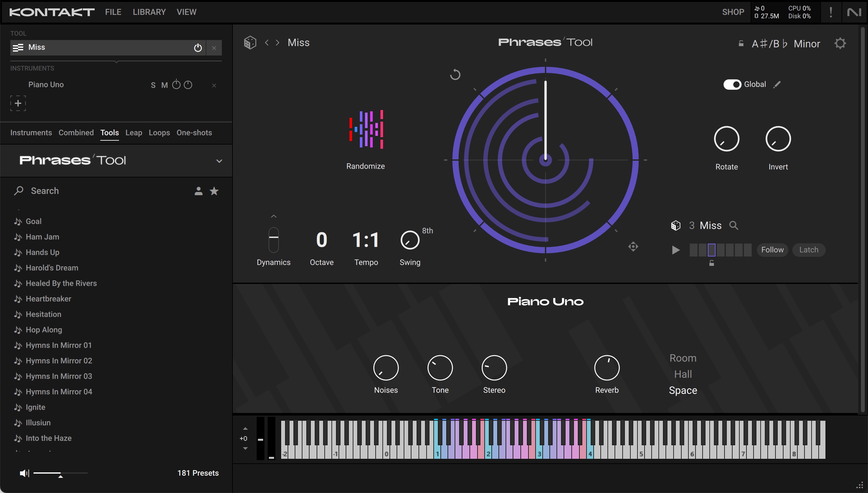Click the move crosshair icon below wheel
868x493 pixels.
(633, 246)
